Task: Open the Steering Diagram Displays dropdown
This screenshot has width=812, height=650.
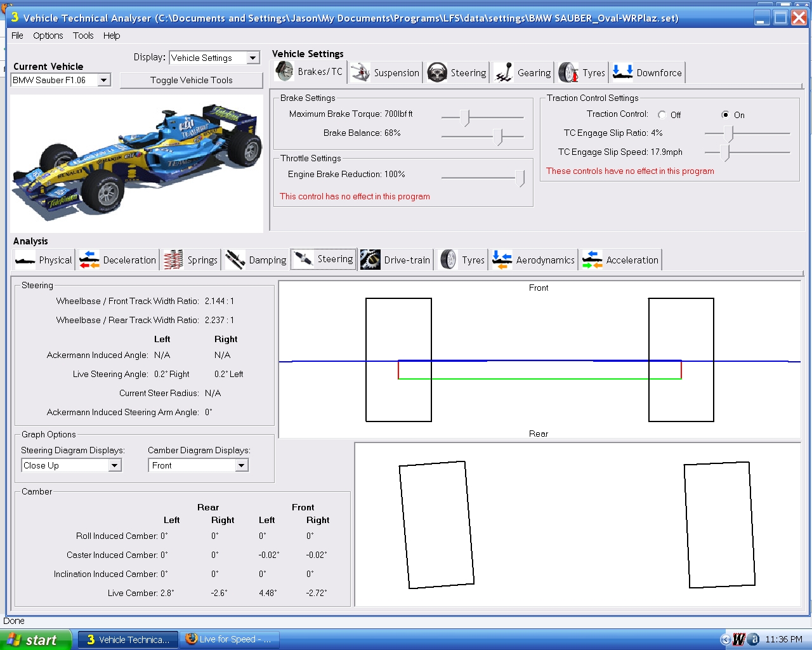Action: (114, 465)
